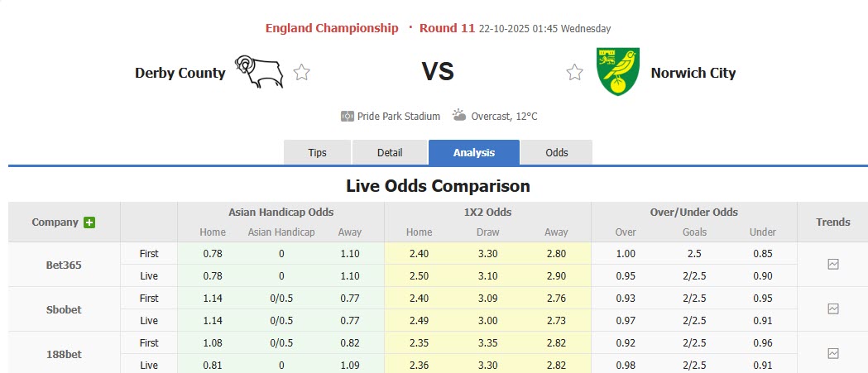Image resolution: width=868 pixels, height=373 pixels.
Task: Click the green plus add-company icon
Action: coord(89,222)
